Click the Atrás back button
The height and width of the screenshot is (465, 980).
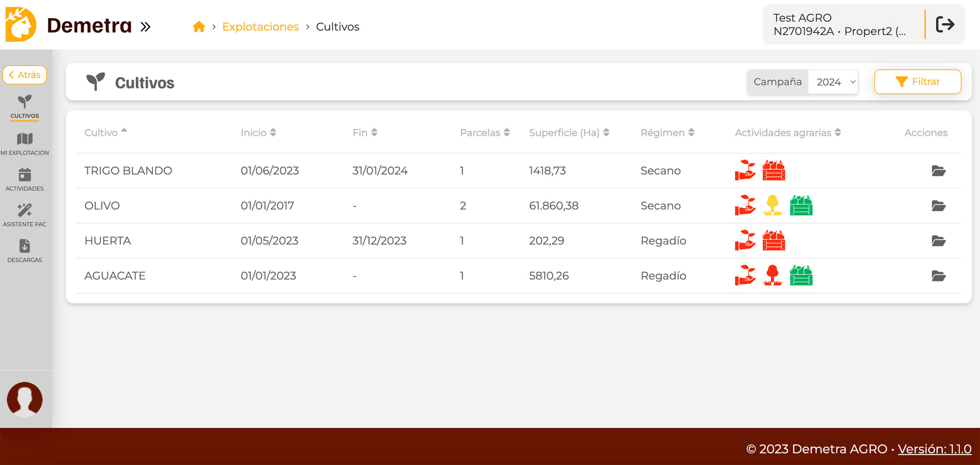[25, 75]
